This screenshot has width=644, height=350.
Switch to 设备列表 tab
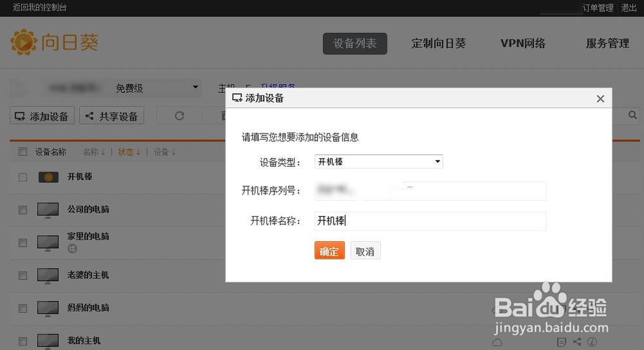(x=355, y=44)
